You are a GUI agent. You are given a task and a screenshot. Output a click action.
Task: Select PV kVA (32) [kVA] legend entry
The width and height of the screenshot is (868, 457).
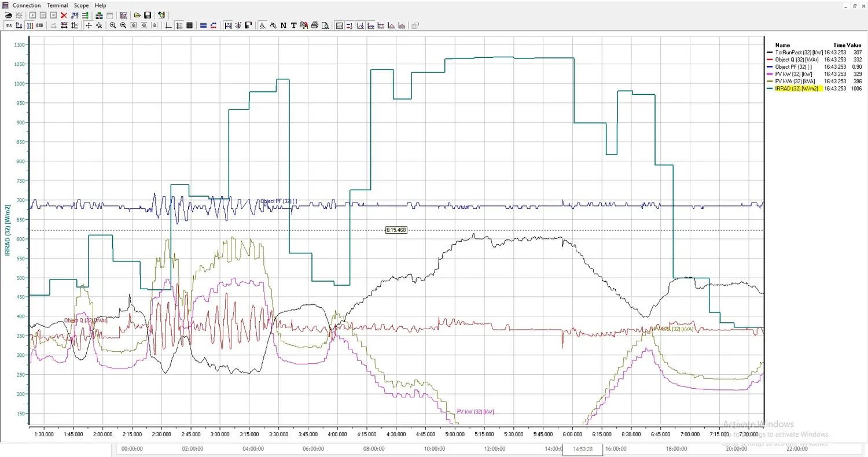click(795, 82)
